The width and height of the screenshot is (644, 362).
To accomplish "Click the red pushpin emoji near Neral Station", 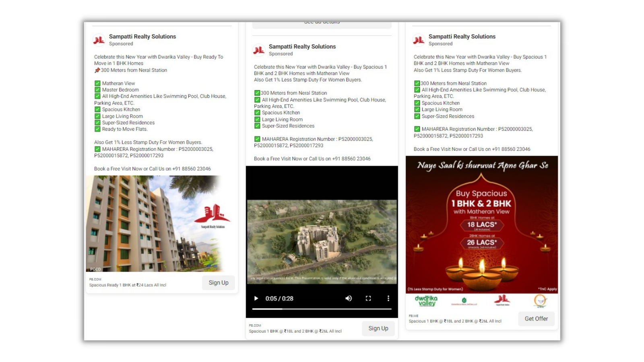I will coord(97,70).
